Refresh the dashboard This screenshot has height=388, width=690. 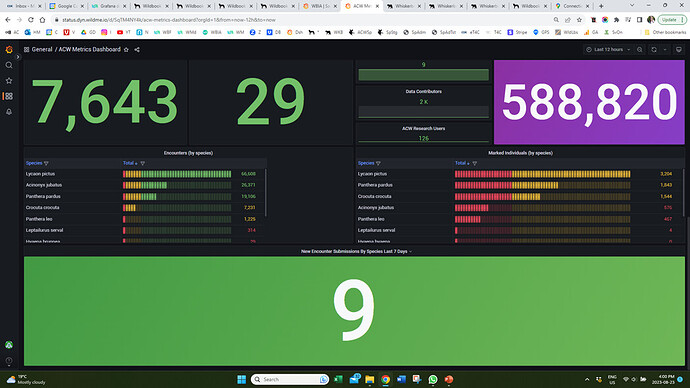click(654, 50)
